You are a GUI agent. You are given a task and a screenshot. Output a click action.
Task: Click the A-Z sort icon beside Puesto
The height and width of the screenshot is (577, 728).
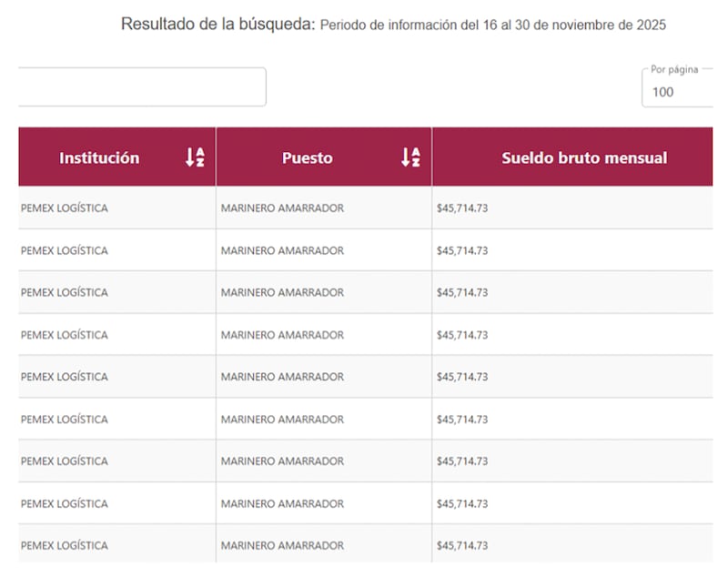coord(411,157)
